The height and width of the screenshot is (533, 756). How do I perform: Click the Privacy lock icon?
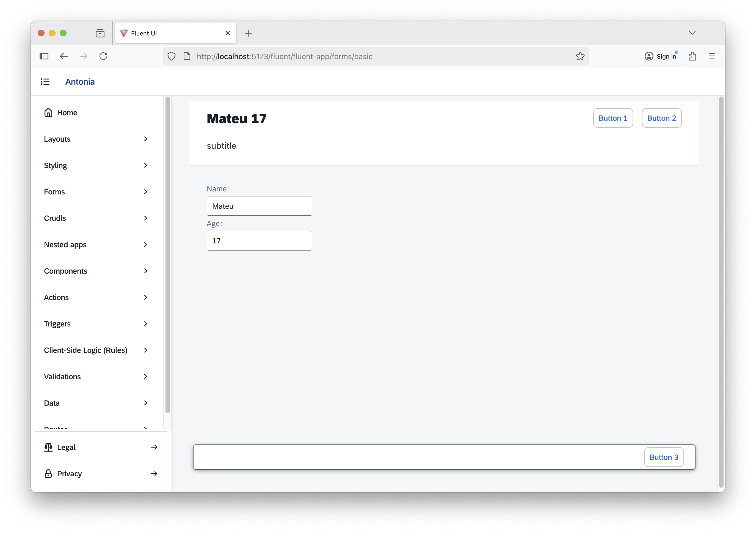(x=48, y=473)
